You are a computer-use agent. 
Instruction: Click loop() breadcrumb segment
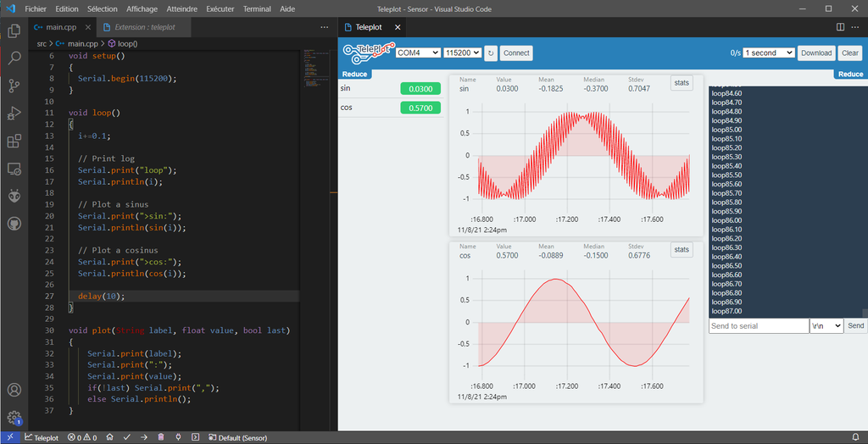pos(122,43)
